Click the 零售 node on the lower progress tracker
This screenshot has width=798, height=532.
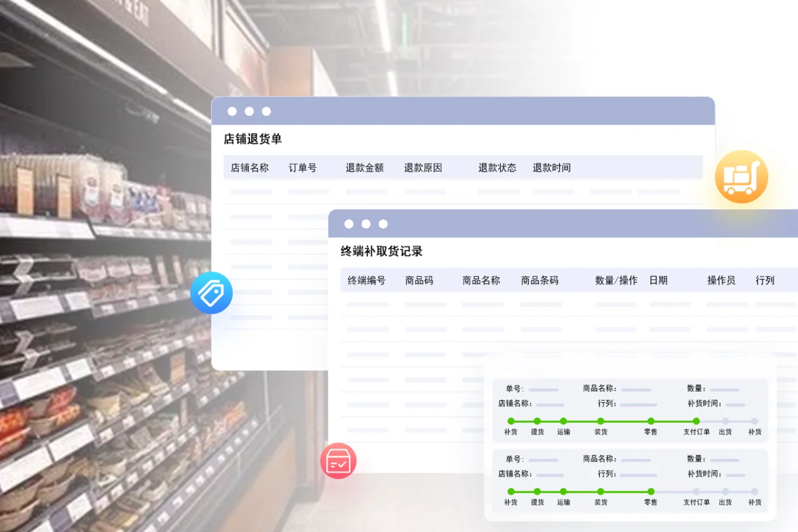(x=650, y=492)
